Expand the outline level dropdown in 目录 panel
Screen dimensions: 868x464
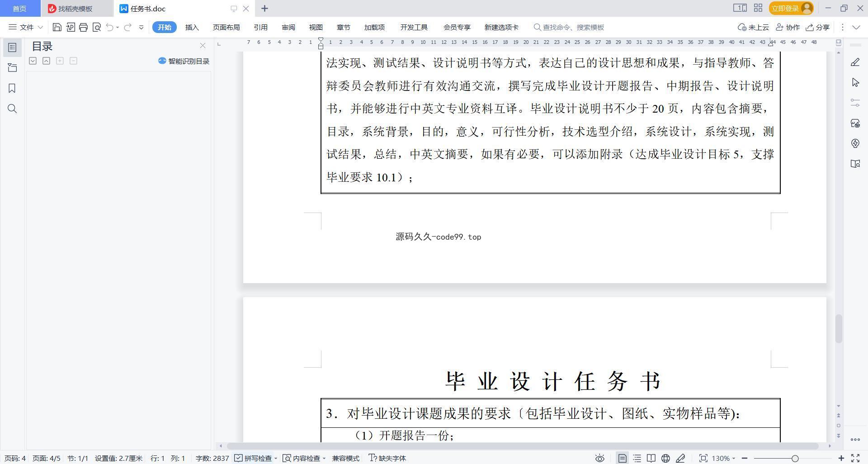(x=33, y=61)
